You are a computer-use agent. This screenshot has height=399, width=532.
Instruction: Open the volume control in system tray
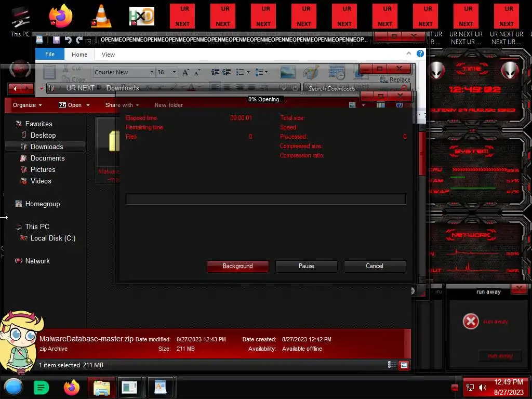click(x=482, y=388)
